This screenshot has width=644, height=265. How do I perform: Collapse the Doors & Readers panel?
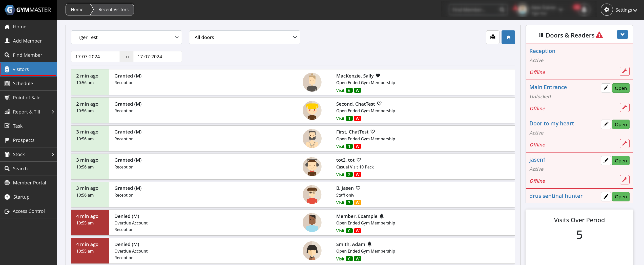click(x=622, y=34)
